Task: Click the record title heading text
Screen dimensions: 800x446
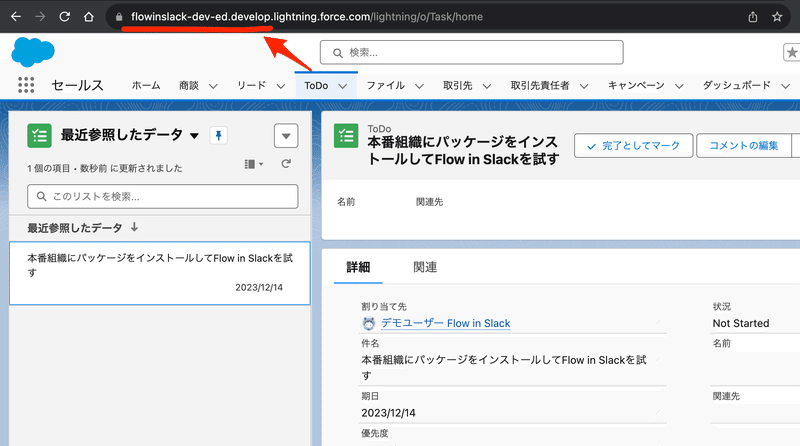Action: tap(463, 151)
